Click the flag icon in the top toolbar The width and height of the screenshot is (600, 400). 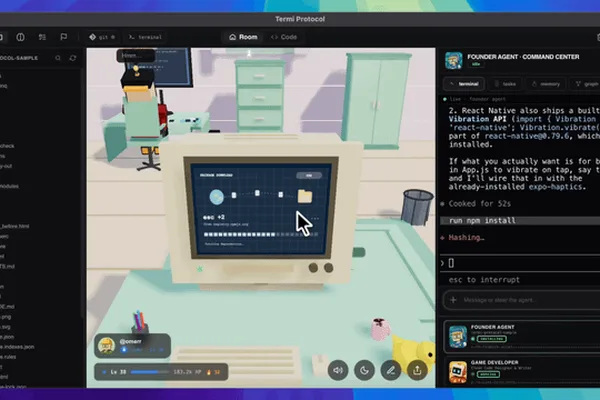coord(64,37)
